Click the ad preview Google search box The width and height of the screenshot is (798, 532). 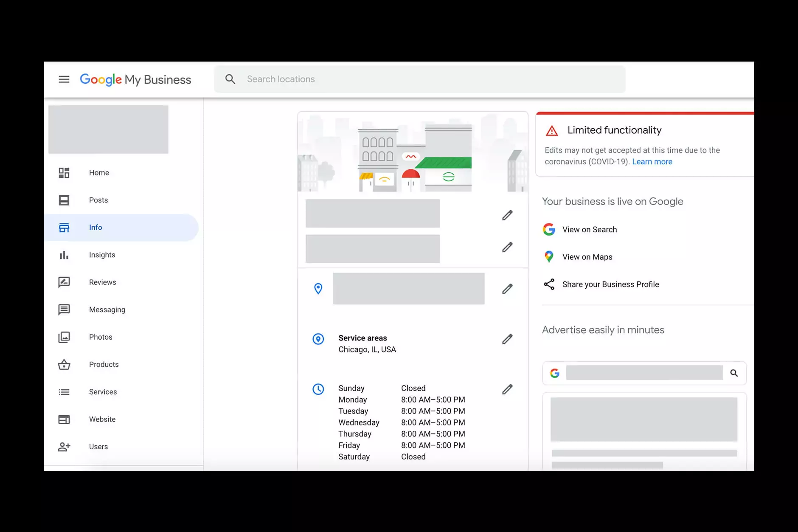click(644, 373)
